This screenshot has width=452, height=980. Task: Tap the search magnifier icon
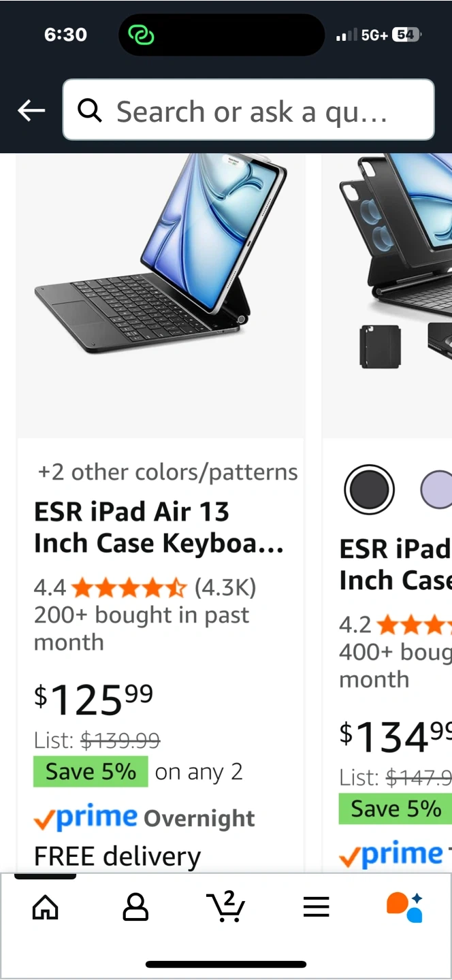click(x=89, y=110)
